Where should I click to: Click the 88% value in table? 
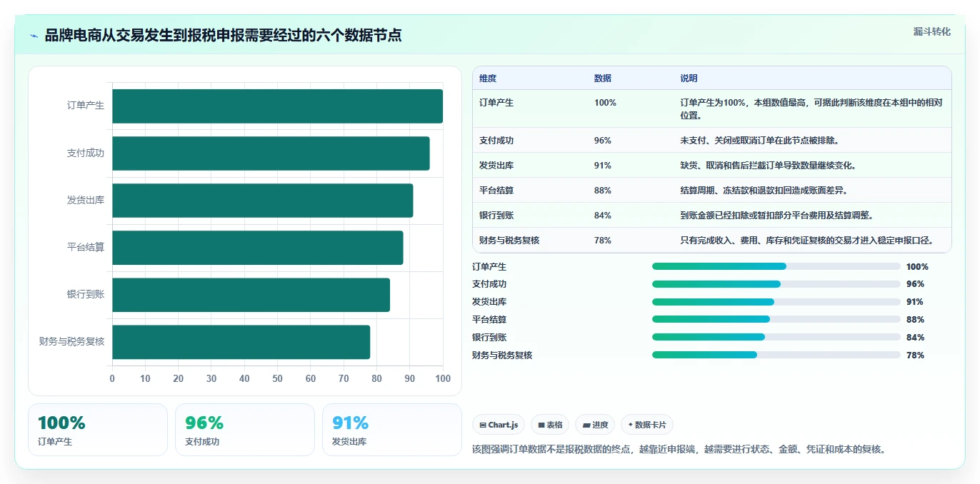tap(603, 191)
